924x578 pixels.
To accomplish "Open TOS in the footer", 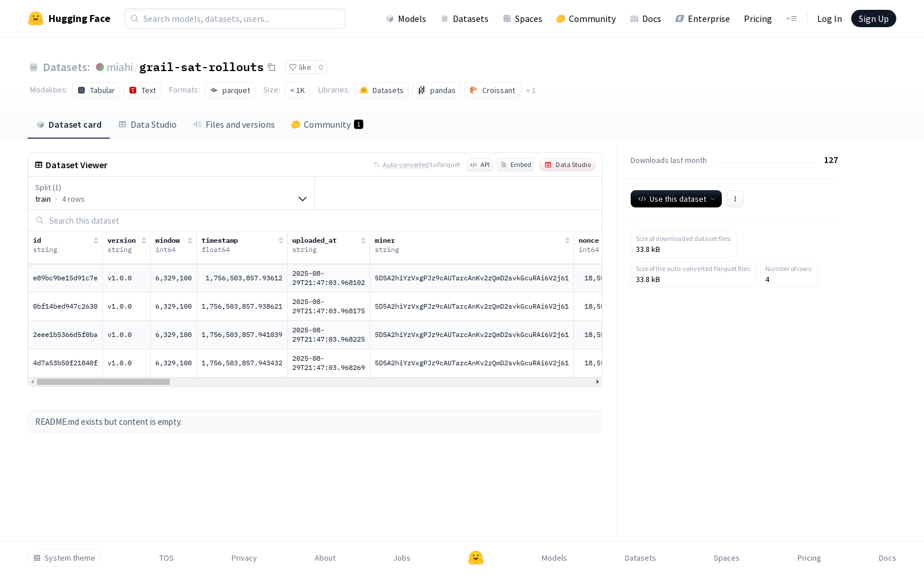I will (166, 558).
